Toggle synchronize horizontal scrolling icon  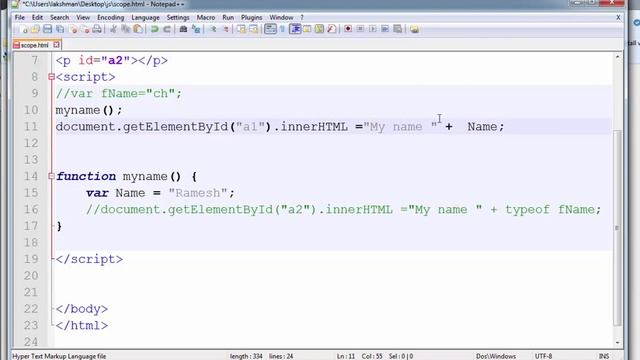253,29
